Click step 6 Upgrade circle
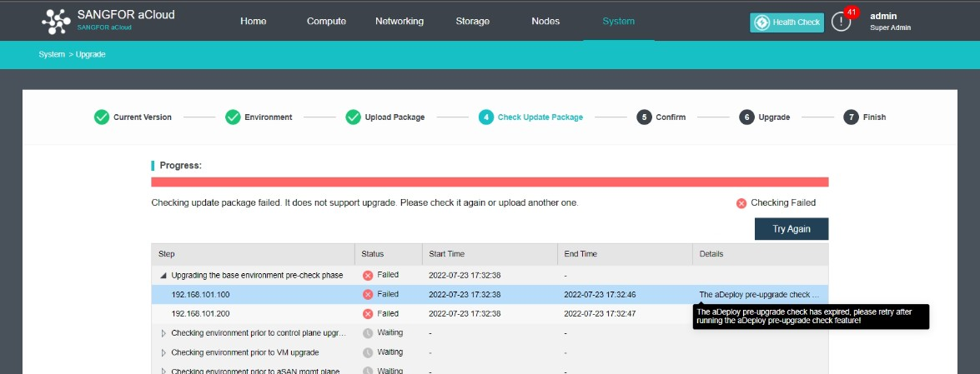The image size is (980, 374). click(x=746, y=117)
